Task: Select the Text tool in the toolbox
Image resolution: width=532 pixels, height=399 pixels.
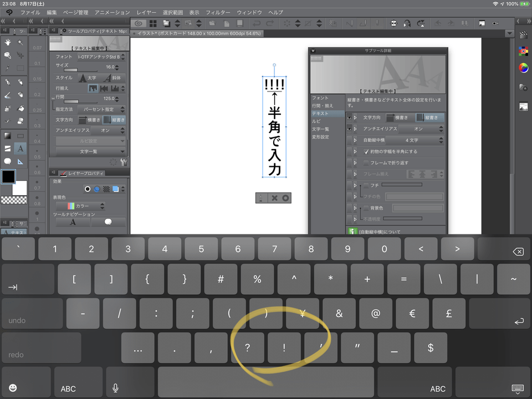Action: pos(20,148)
